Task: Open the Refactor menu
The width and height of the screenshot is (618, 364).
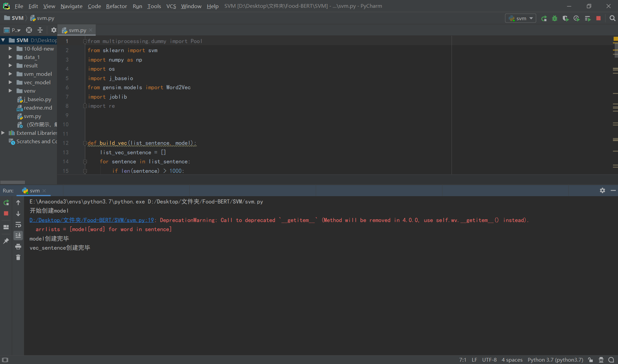Action: pyautogui.click(x=116, y=6)
